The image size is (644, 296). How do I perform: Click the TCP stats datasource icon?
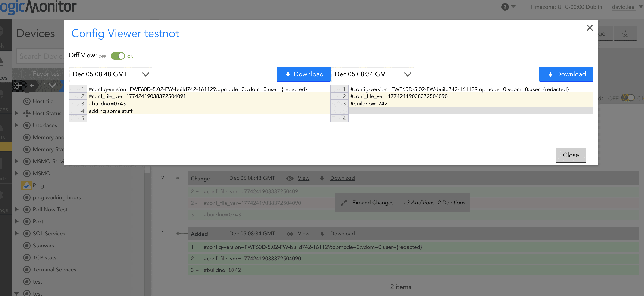(27, 258)
